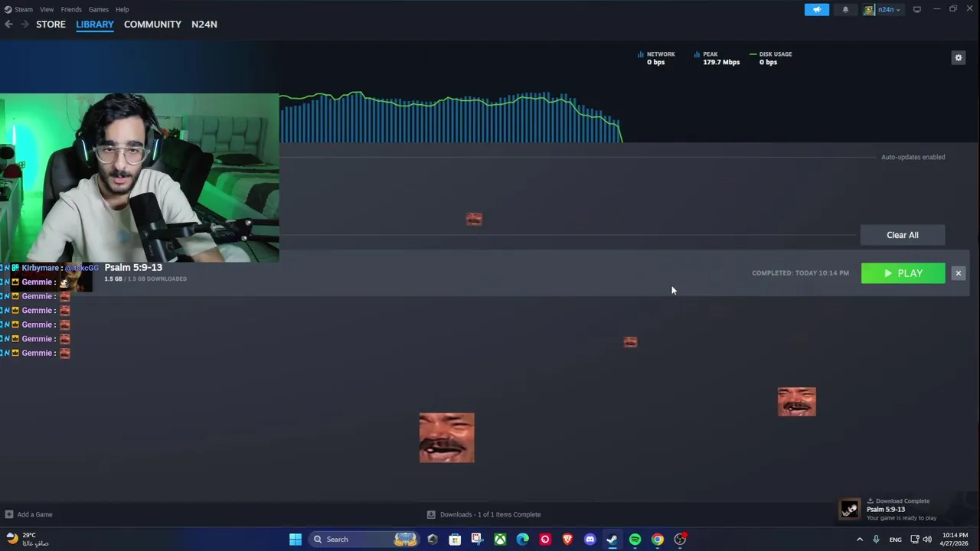Open the Games menu
Screen dimensions: 980x551
point(98,9)
